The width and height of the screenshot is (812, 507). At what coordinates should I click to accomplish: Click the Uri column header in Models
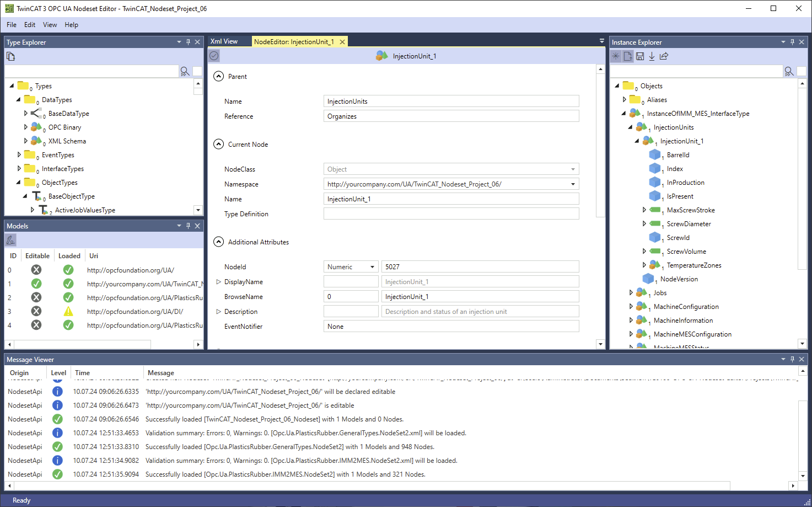coord(94,256)
